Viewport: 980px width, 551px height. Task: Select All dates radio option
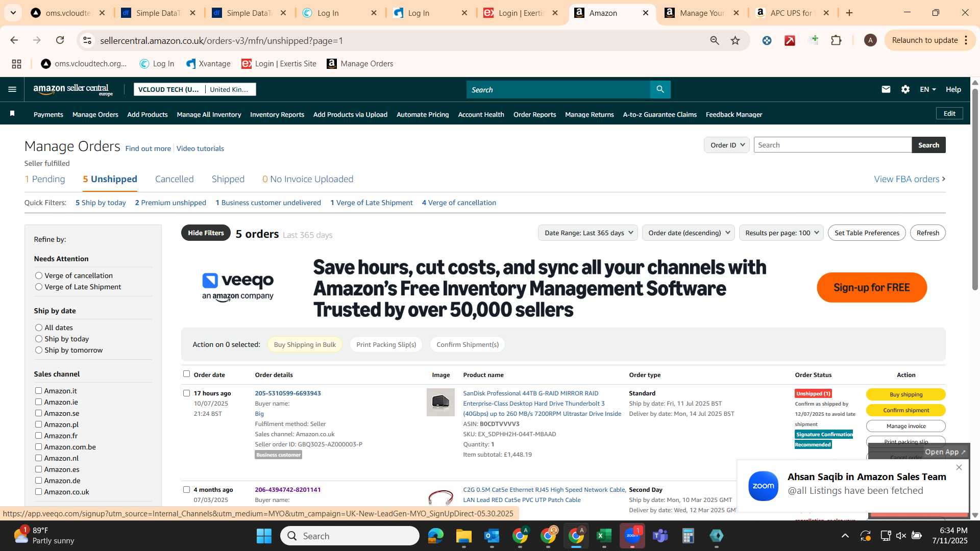(38, 328)
